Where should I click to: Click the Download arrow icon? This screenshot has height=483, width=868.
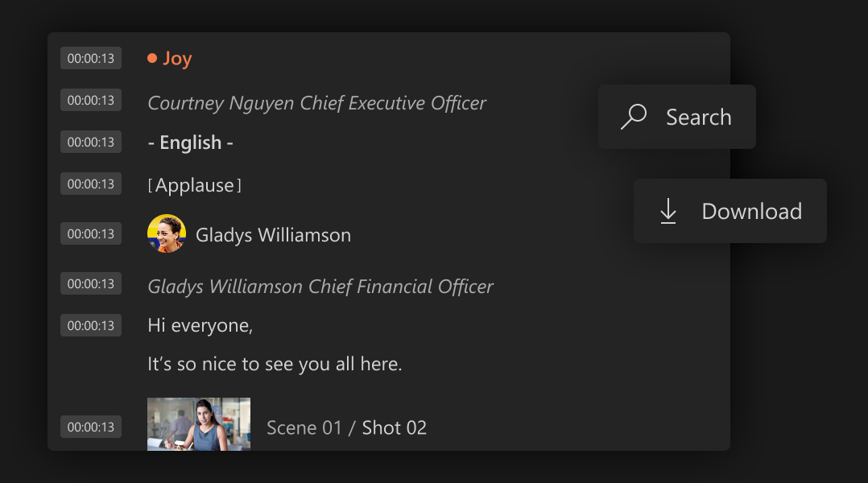point(668,211)
